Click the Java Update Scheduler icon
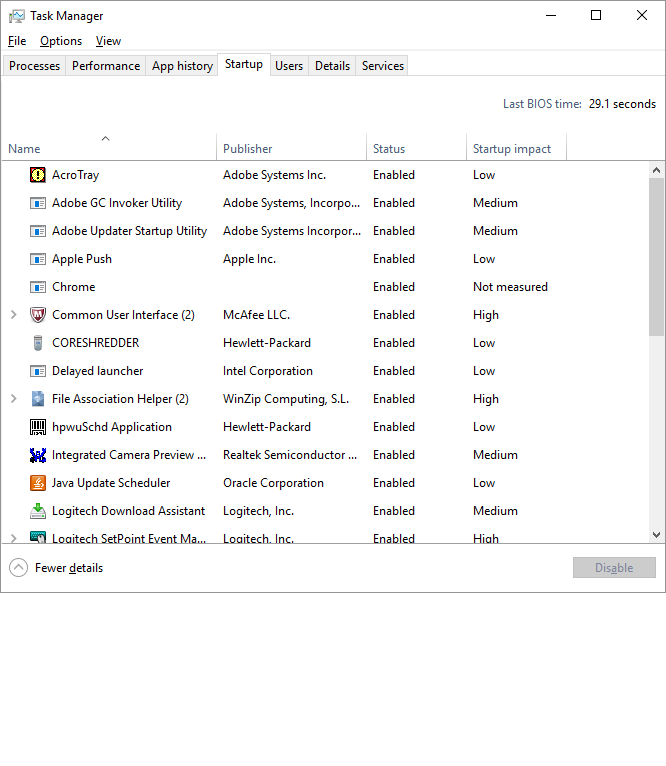Viewport: 666px width, 766px height. pyautogui.click(x=38, y=483)
